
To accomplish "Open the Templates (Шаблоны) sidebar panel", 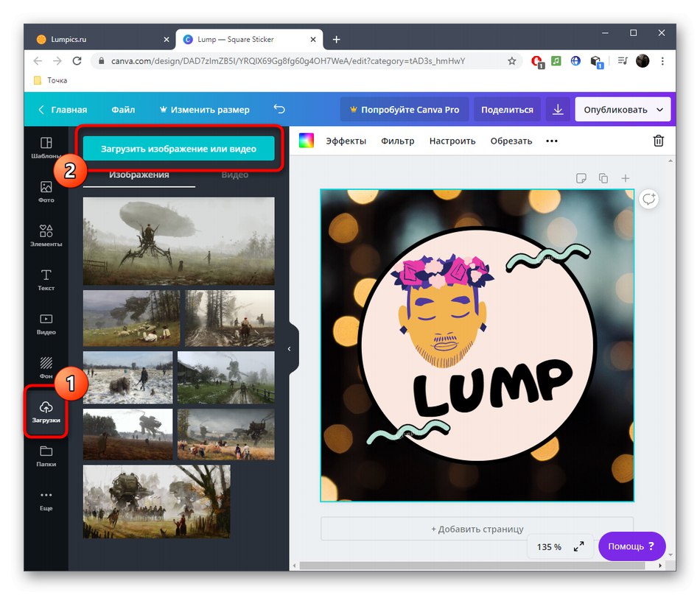I will (x=46, y=147).
